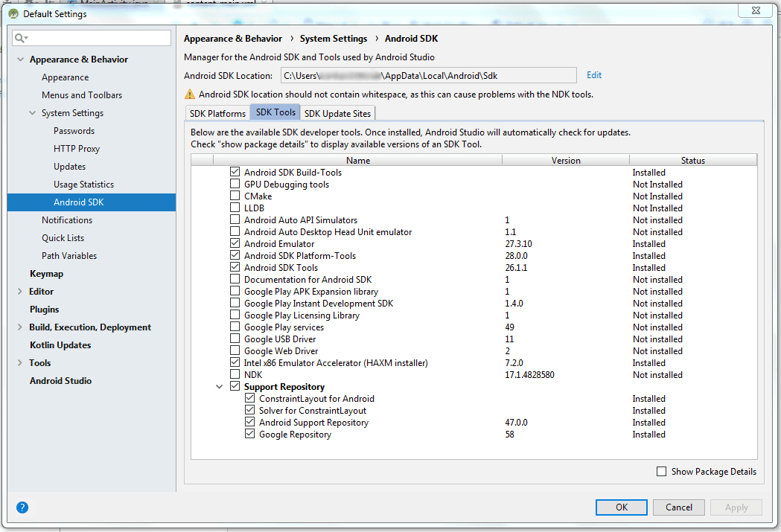
Task: Click System Settings in the breadcrumb
Action: click(x=334, y=39)
